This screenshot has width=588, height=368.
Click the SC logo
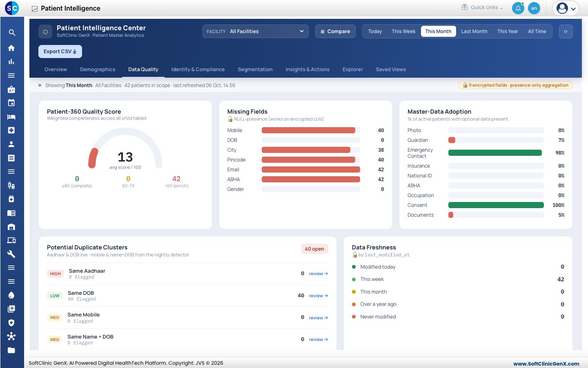click(x=12, y=8)
